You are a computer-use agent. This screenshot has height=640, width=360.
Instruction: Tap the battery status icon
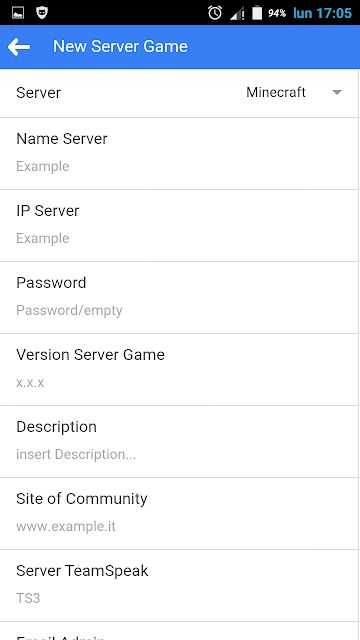coord(257,13)
